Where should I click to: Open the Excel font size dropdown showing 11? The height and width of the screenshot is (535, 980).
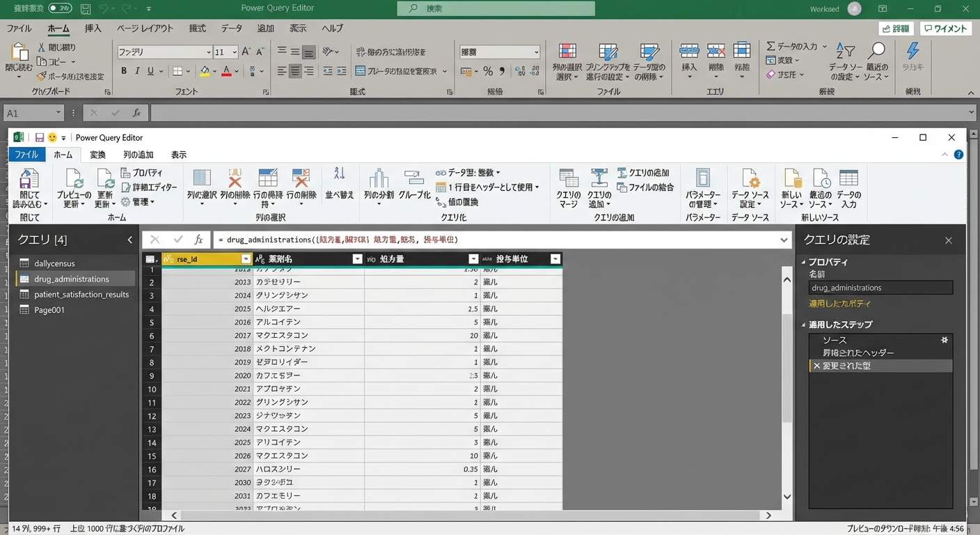point(234,52)
